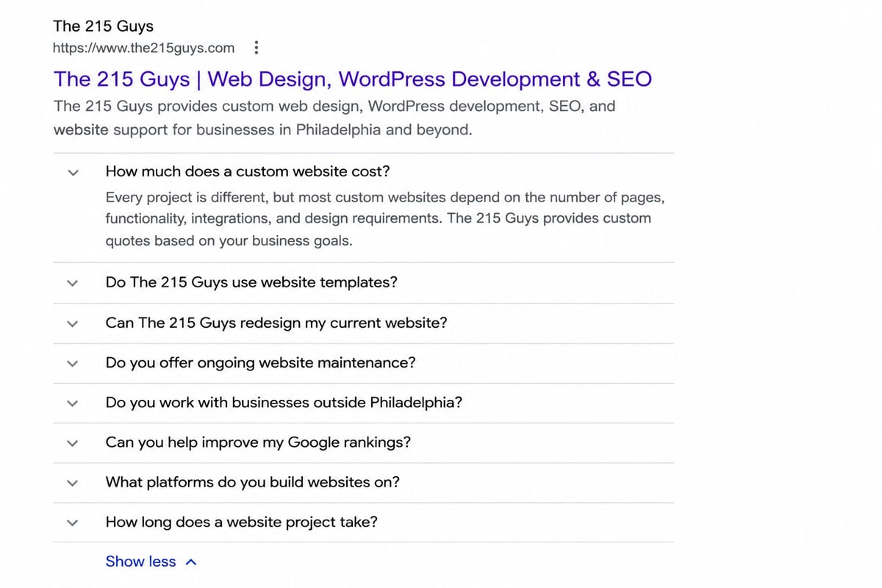The image size is (882, 588).
Task: Click the up caret next to Show less
Action: (x=191, y=562)
